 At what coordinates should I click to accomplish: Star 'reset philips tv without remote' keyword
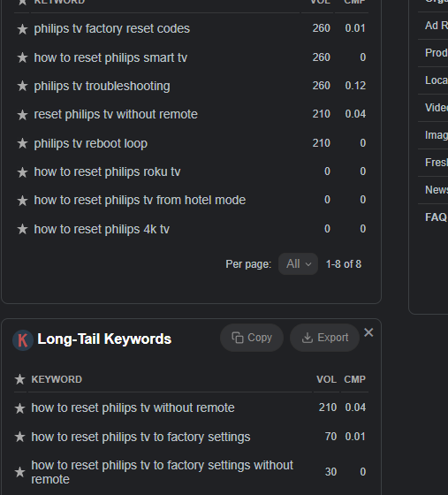[x=22, y=115]
